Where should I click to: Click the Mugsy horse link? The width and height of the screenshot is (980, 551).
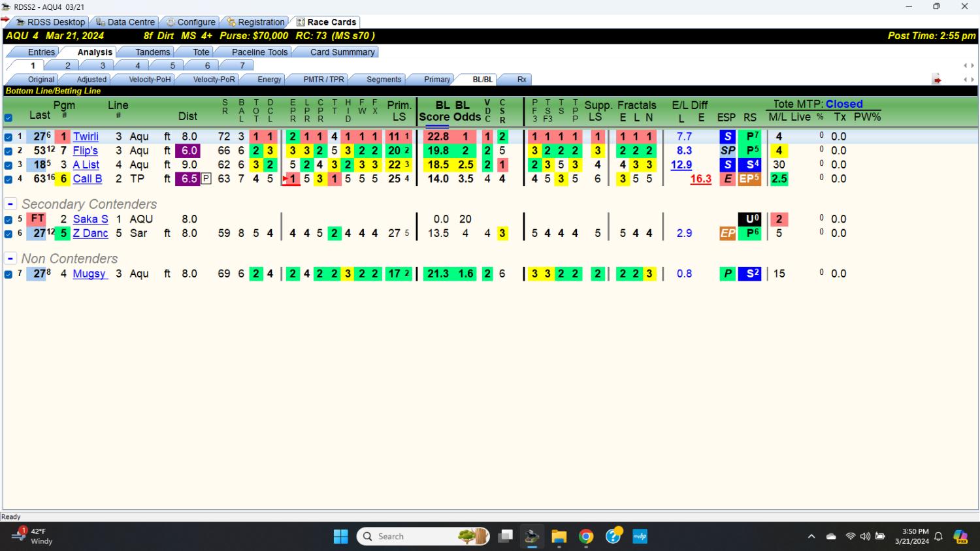tap(90, 274)
